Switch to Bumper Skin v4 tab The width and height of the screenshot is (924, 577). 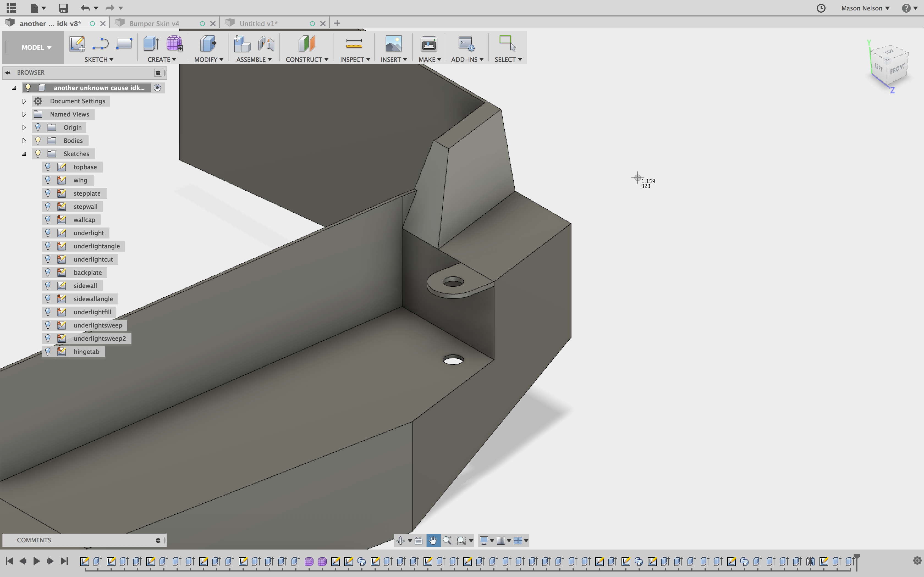coord(154,23)
